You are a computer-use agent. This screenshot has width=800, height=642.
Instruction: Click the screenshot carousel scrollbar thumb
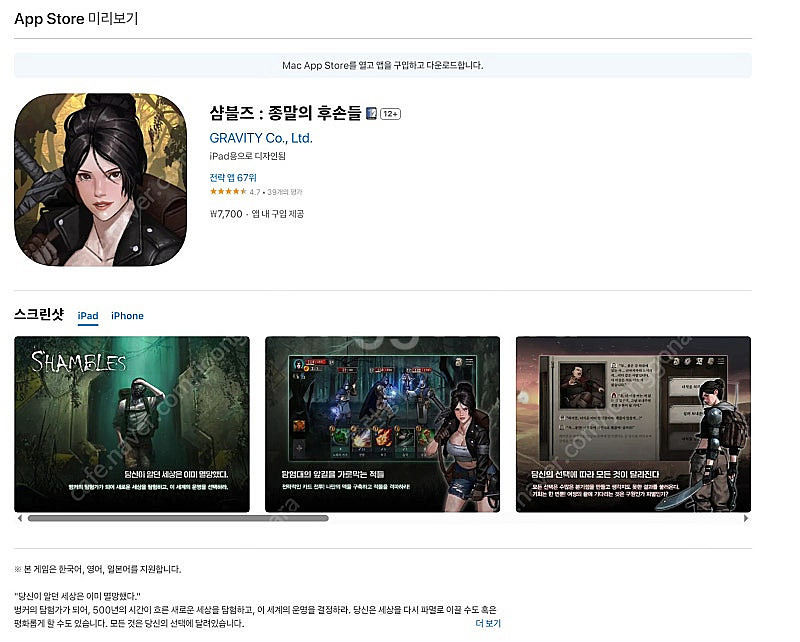coord(178,518)
